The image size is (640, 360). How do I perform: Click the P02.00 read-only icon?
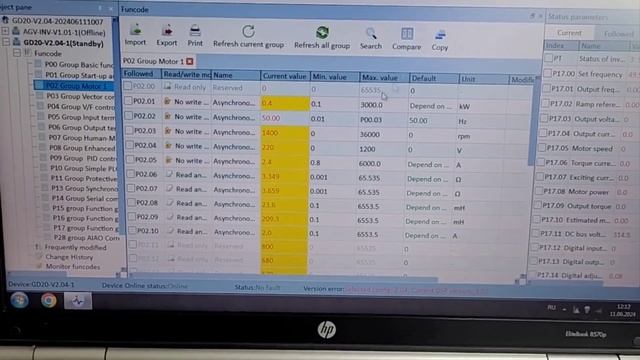(x=167, y=87)
